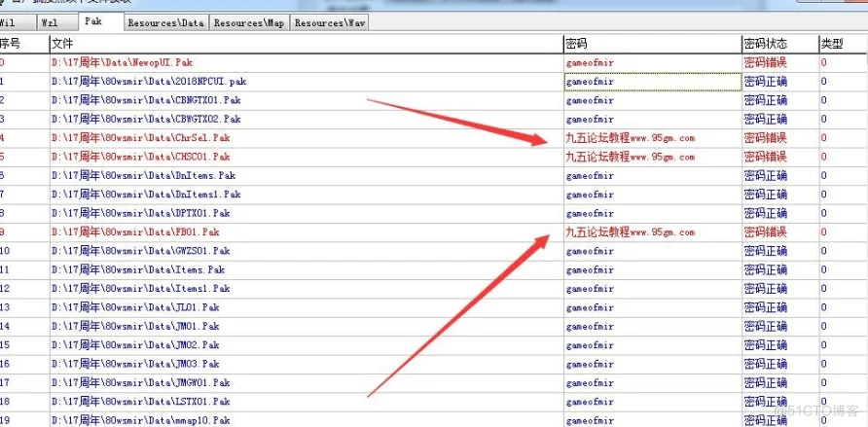
Task: Select CHSC01.Pak file row
Action: [140, 157]
